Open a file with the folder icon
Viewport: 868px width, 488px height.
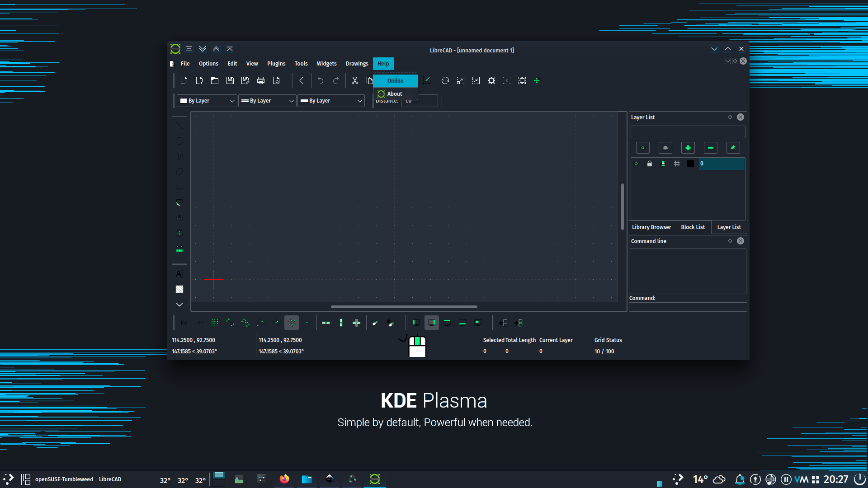(x=215, y=80)
